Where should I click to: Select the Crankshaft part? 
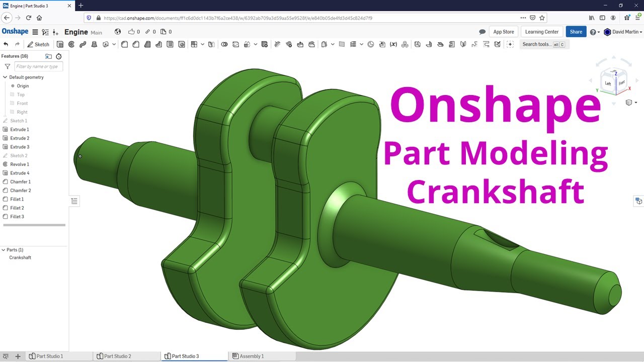pyautogui.click(x=20, y=257)
